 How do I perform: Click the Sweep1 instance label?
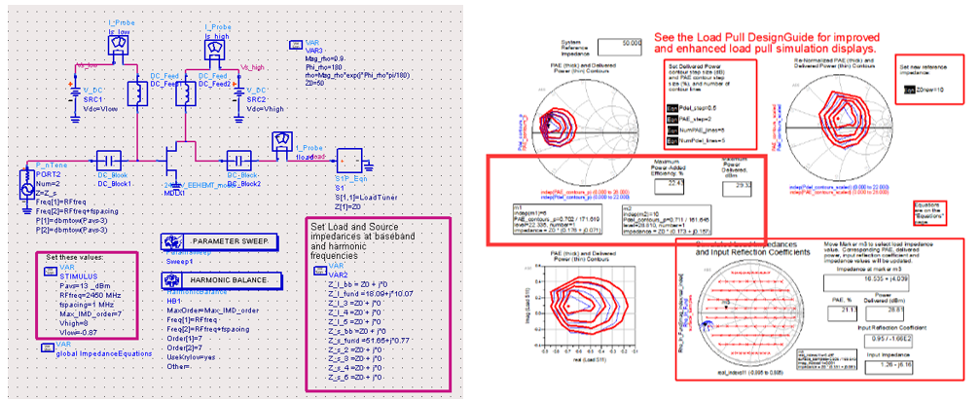(x=180, y=264)
